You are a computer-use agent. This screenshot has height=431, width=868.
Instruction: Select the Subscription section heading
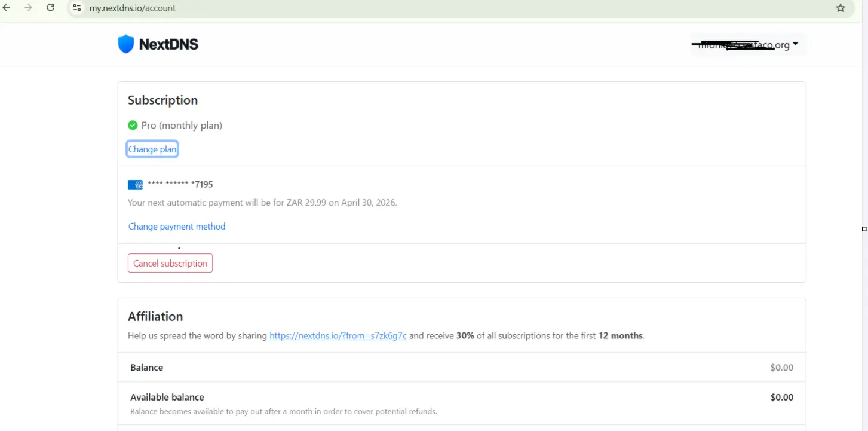(162, 100)
